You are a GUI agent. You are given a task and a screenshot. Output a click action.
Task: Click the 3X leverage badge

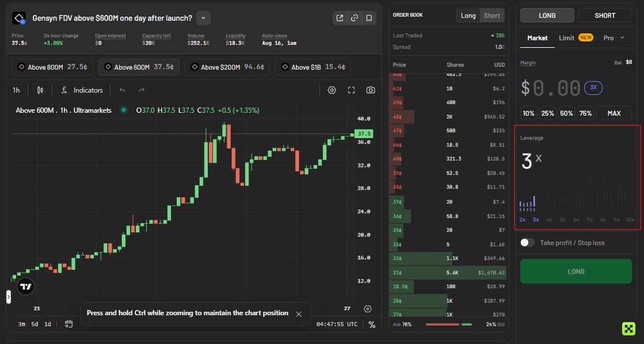[x=593, y=87]
